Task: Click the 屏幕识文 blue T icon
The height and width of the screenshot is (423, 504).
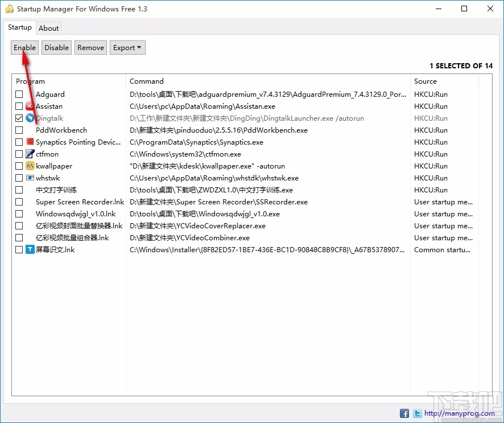Action: tap(30, 249)
